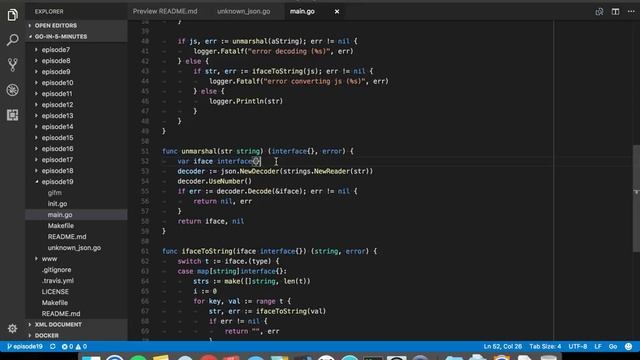The image size is (640, 360).
Task: Click the Explorer panel header title
Action: [49, 11]
